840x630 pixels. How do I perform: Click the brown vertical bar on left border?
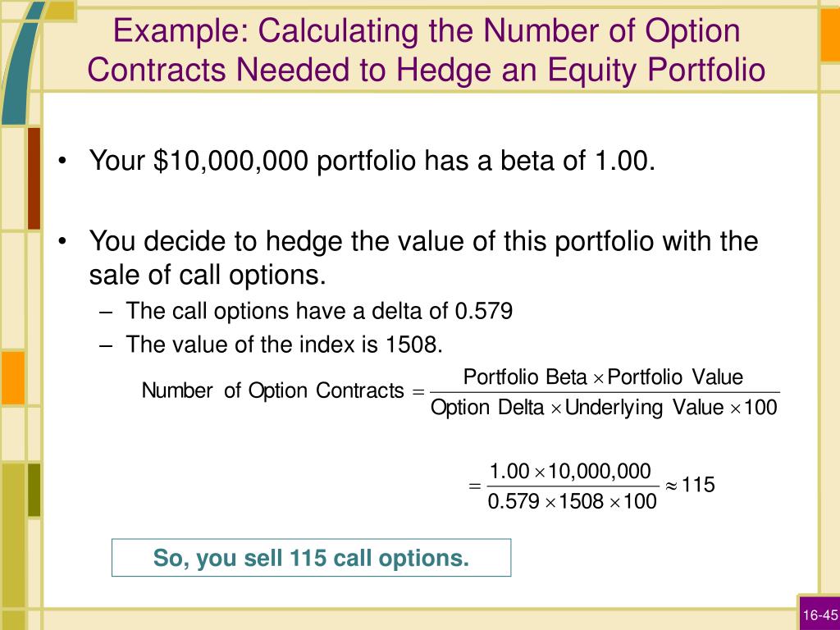tap(34, 178)
